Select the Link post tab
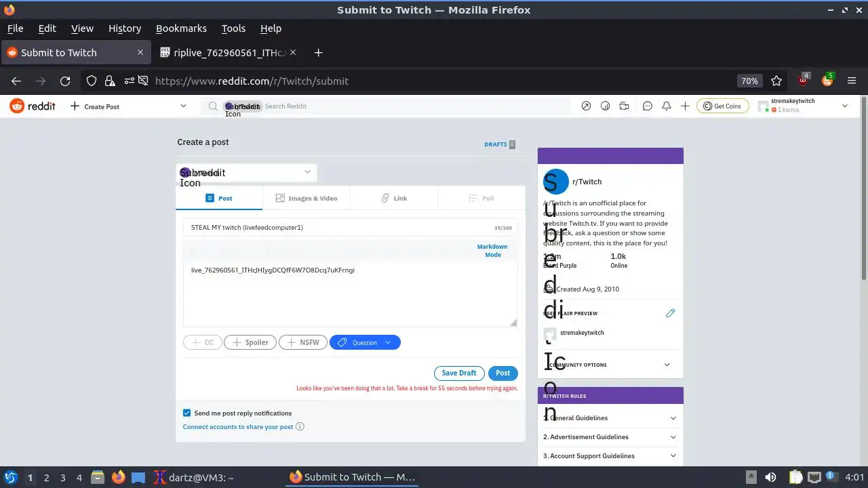The height and width of the screenshot is (488, 868). click(x=394, y=198)
